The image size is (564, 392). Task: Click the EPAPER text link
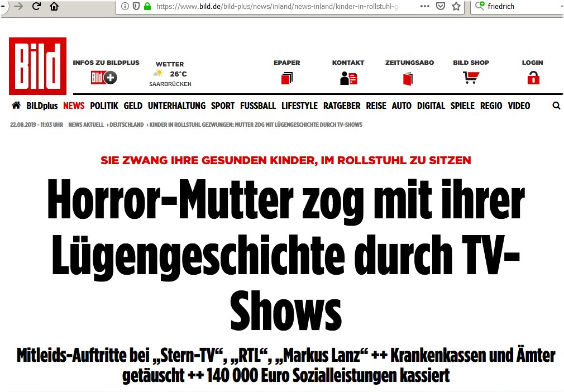(x=286, y=63)
